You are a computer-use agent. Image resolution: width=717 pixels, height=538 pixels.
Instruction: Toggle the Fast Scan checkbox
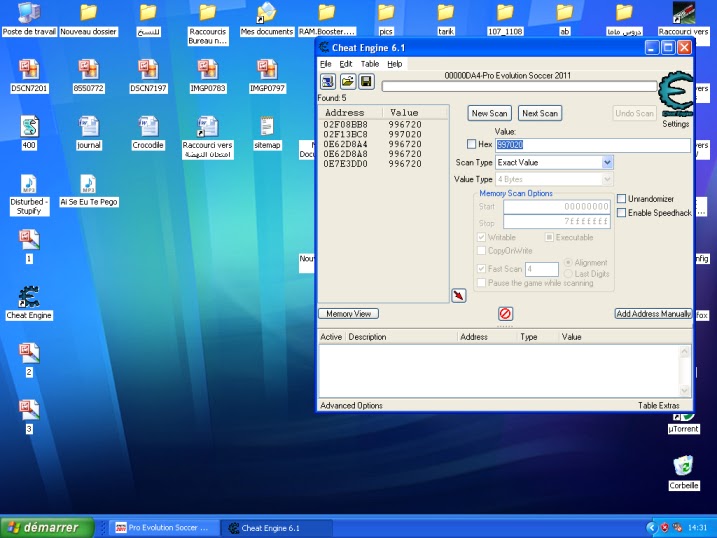[481, 269]
